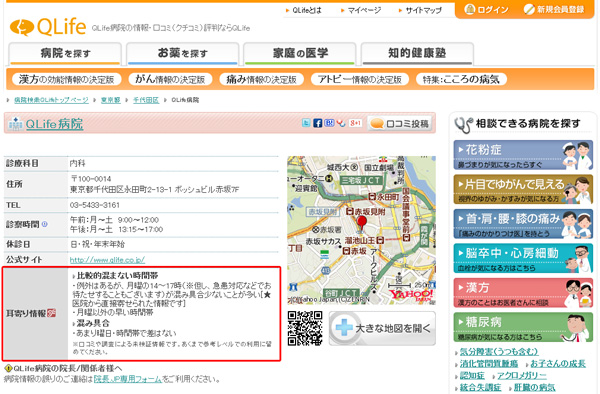Open the 片目でゆがんで見える banner
The image size is (600, 394).
pos(523,189)
